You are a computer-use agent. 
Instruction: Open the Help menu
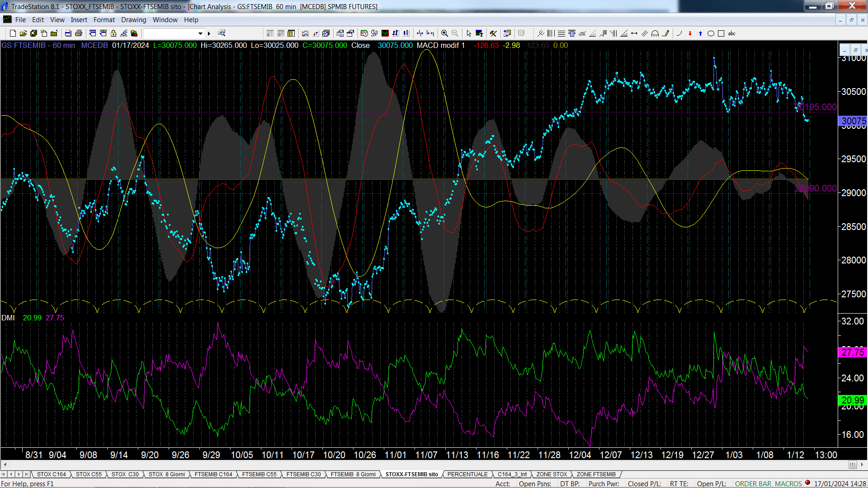191,20
